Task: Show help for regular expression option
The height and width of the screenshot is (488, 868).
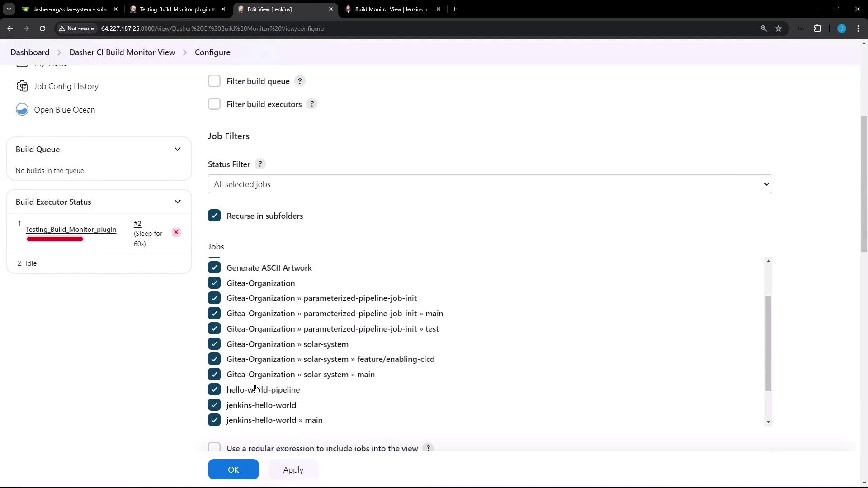Action: pos(428,448)
